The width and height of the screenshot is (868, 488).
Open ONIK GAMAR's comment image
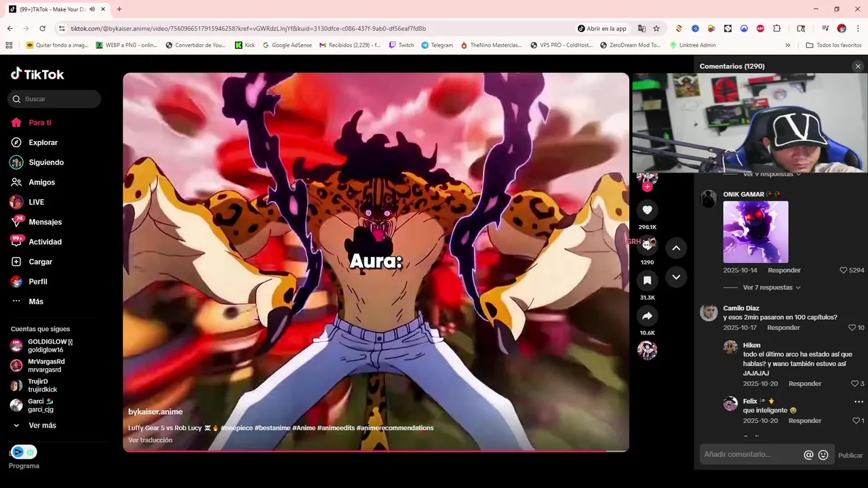[x=755, y=232]
